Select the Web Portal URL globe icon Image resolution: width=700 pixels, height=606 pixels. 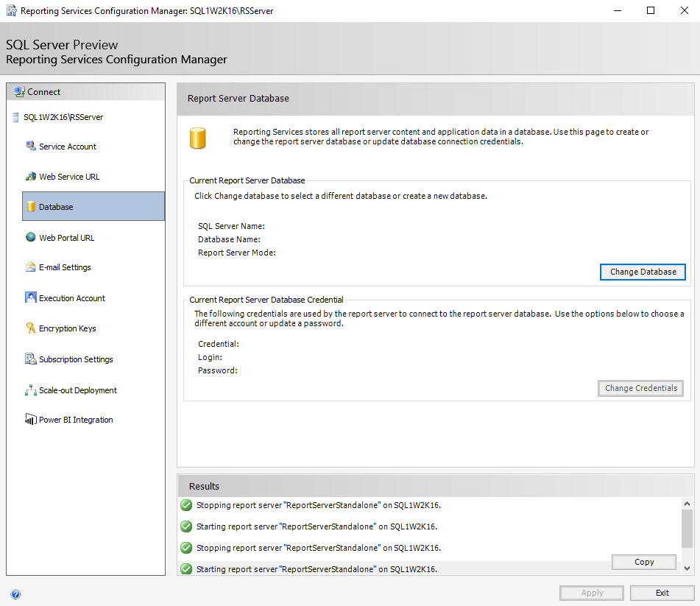click(x=30, y=237)
